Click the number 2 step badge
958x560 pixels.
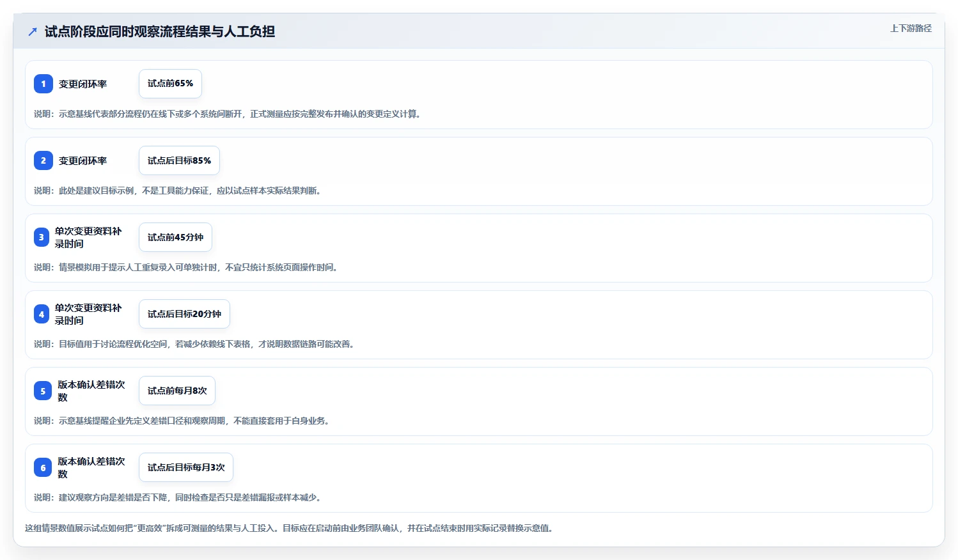point(43,160)
